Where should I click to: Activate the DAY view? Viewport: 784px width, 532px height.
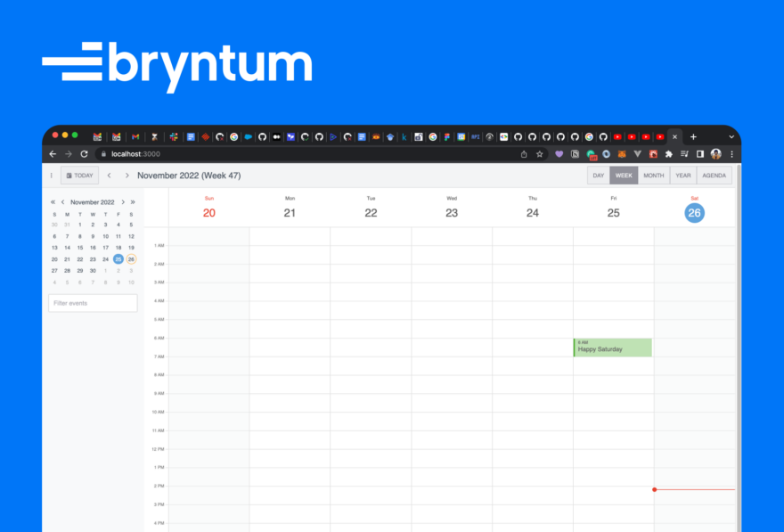tap(598, 175)
